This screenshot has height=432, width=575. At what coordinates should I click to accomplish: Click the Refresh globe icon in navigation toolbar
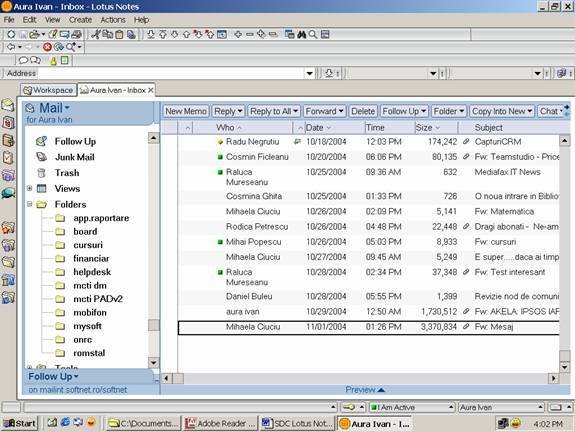(x=59, y=47)
